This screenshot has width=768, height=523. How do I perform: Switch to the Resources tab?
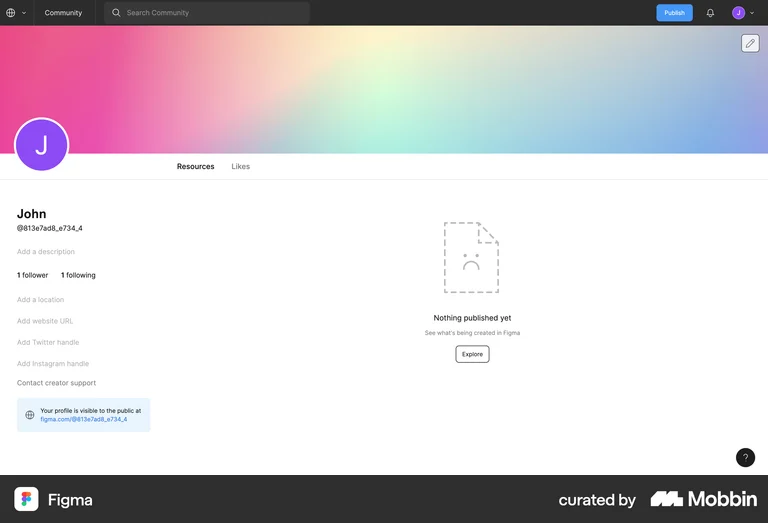[x=195, y=166]
